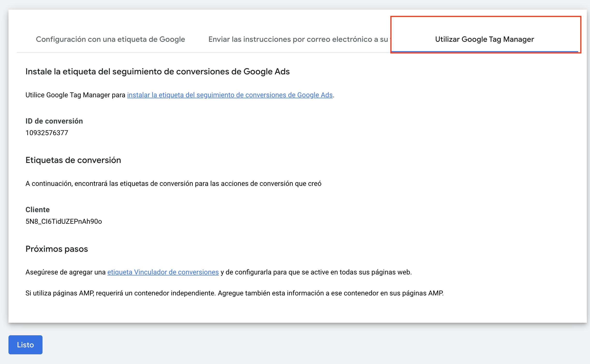This screenshot has width=590, height=364.
Task: Click the 'Cliente' label
Action: click(37, 210)
